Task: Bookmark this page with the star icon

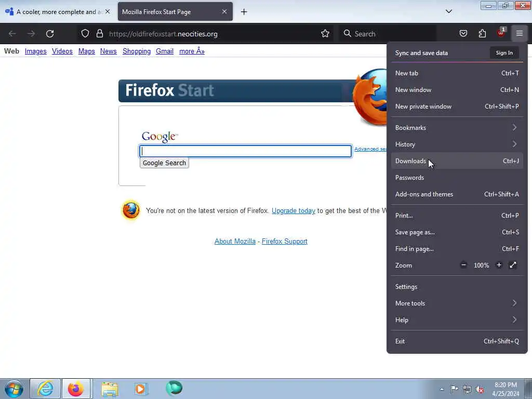Action: click(x=325, y=33)
